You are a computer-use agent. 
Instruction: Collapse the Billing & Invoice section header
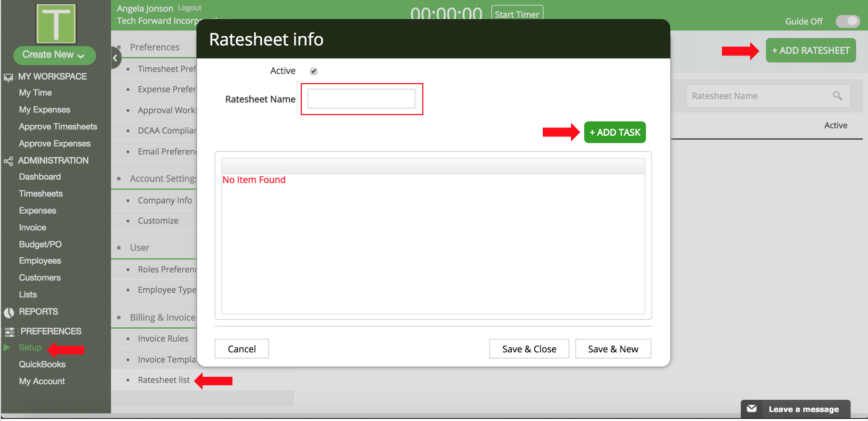[163, 317]
